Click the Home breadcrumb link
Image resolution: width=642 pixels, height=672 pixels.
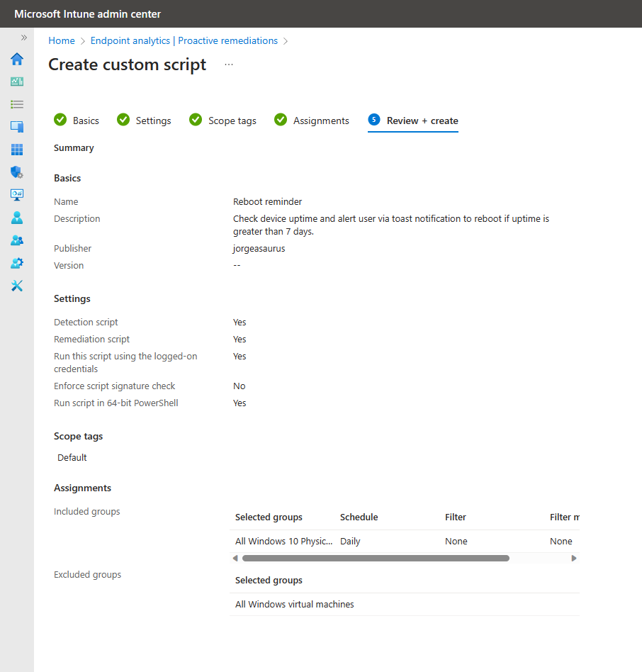coord(62,41)
